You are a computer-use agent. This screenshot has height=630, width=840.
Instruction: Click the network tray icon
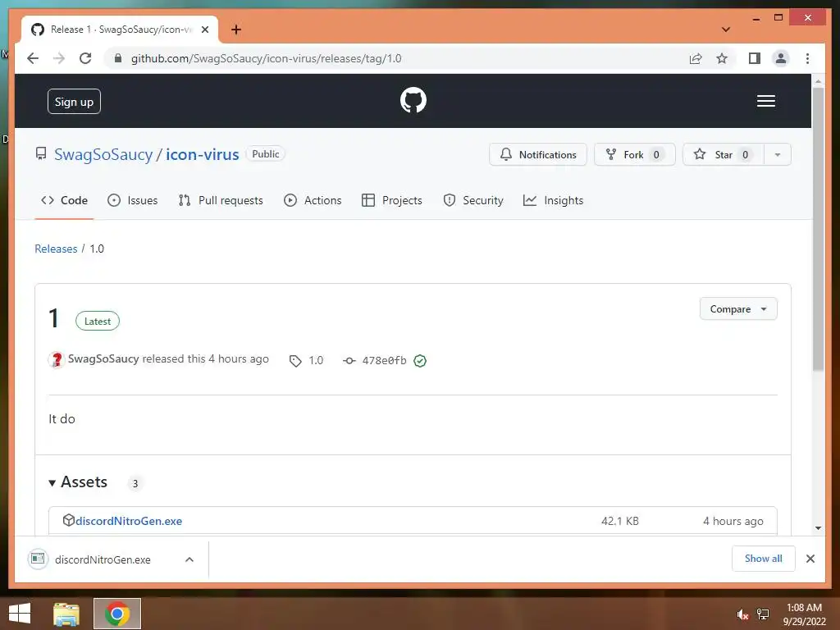click(763, 614)
